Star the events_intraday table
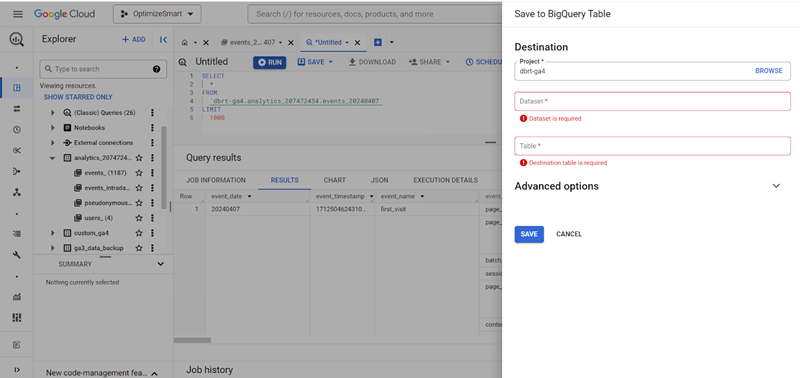Screen dimensions: 800x378 (x=138, y=188)
